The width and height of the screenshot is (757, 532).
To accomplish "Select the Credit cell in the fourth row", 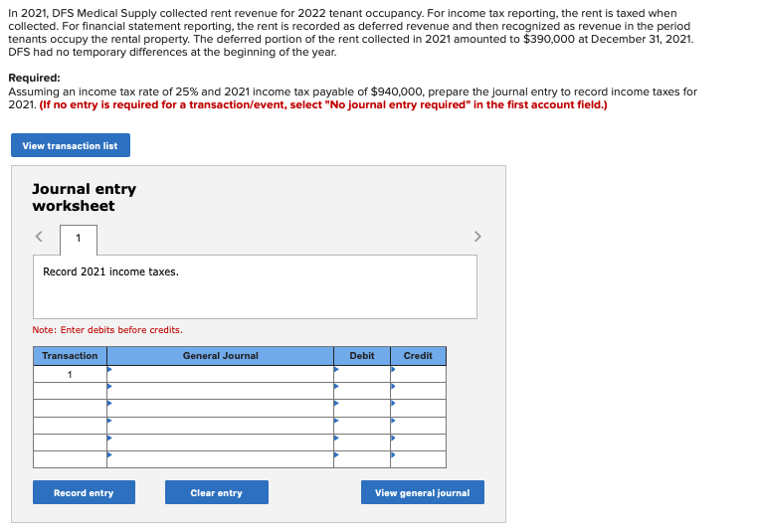I will coord(418,426).
